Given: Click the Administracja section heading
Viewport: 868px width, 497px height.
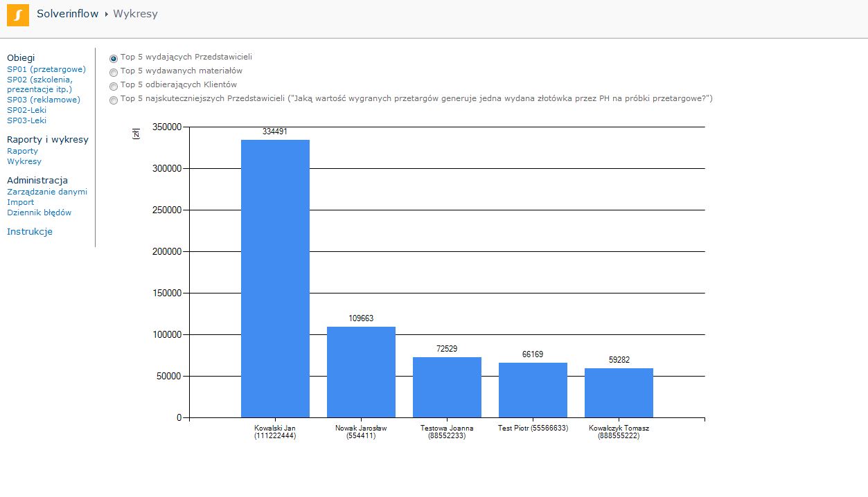Looking at the screenshot, I should 37,181.
